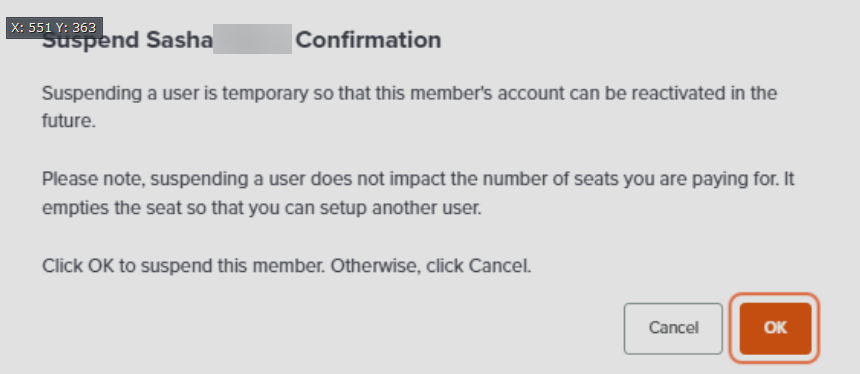Screen dimensions: 860x374
Task: Click the empty dialog area left of Cancel
Action: 329,328
